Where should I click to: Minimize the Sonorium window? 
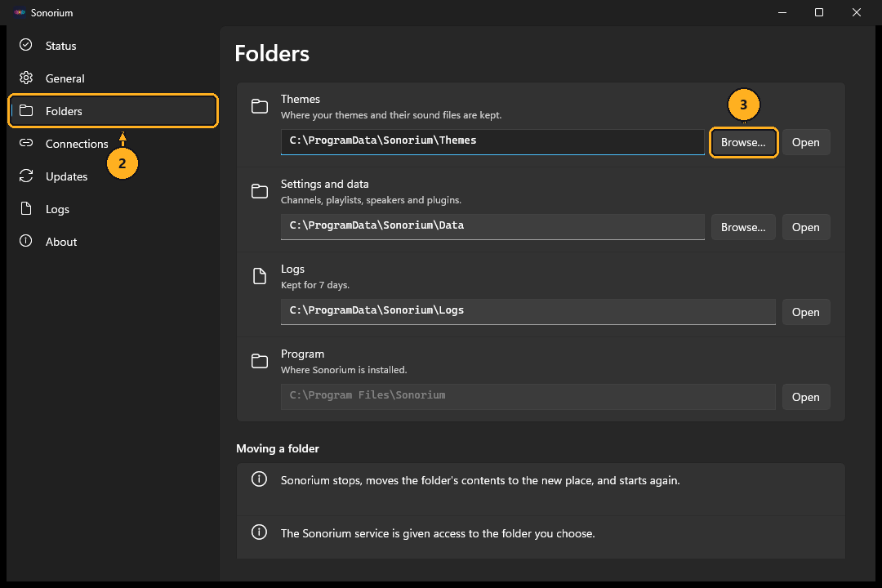click(x=782, y=12)
